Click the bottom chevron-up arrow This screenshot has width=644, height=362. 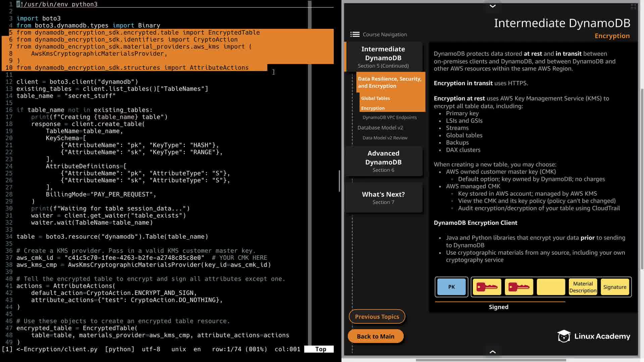(x=492, y=352)
